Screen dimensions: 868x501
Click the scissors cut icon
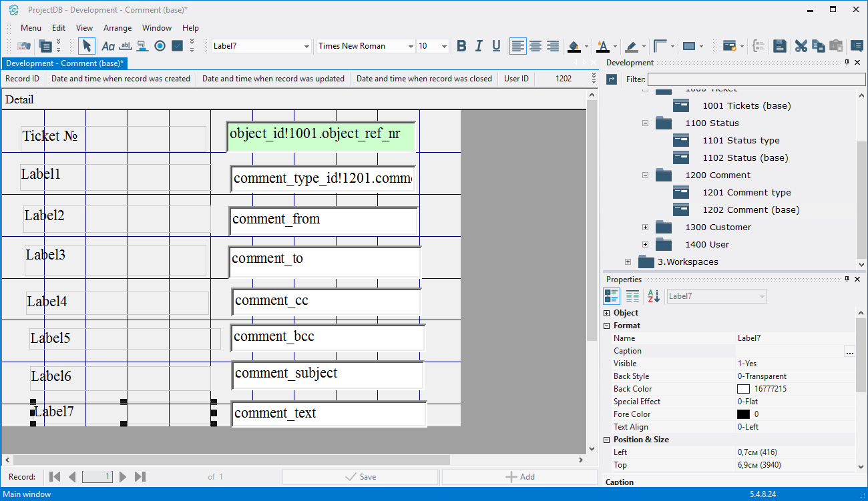pyautogui.click(x=801, y=46)
